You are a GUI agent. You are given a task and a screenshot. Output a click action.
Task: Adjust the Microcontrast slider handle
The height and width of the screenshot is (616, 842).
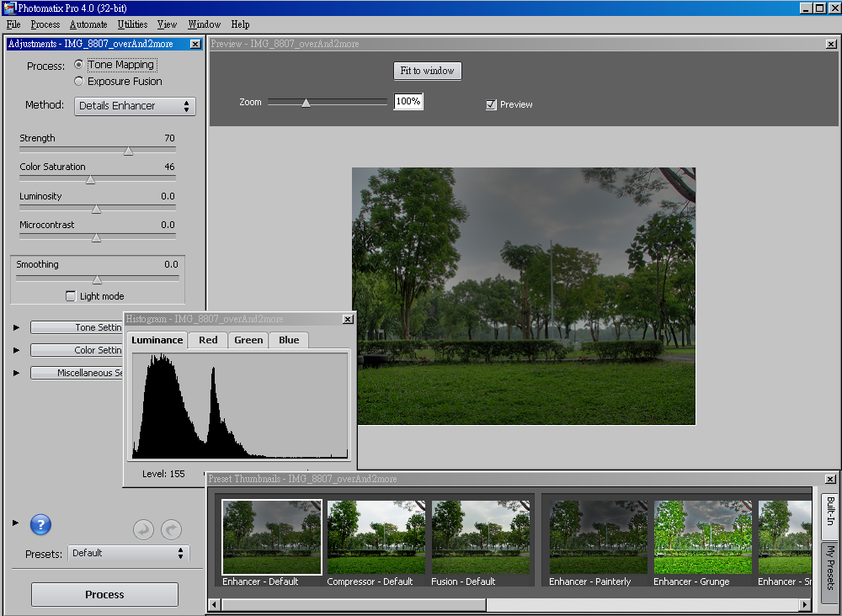(96, 237)
